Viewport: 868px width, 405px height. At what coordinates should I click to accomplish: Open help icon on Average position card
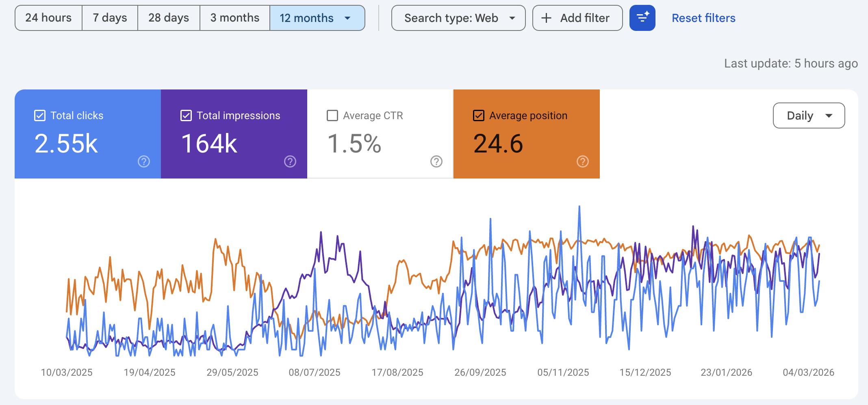pyautogui.click(x=583, y=161)
